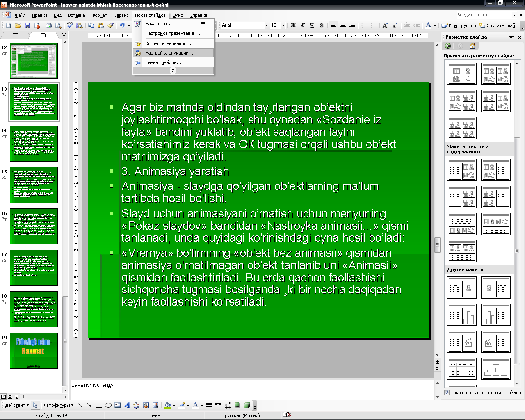The width and height of the screenshot is (525, 420).
Task: Expand the full Показ слайдов menu chevron
Action: click(173, 71)
